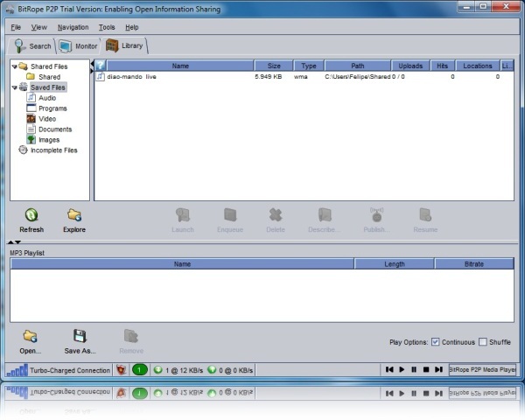Collapse the tree pane with splitter arrow
This screenshot has height=420, width=525.
pyautogui.click(x=92, y=64)
